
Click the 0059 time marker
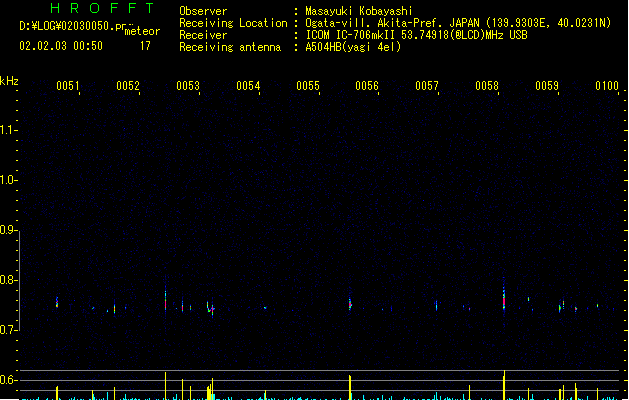tap(547, 86)
